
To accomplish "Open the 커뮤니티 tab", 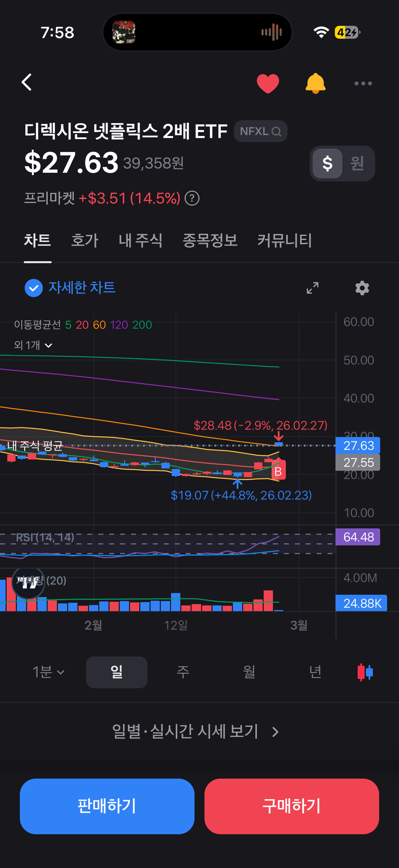I will tap(285, 241).
